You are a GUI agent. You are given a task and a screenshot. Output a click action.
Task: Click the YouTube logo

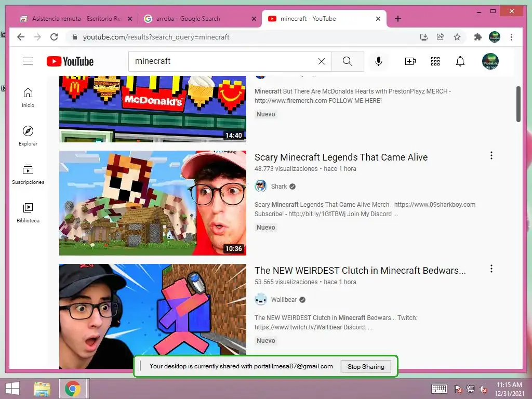(x=70, y=61)
